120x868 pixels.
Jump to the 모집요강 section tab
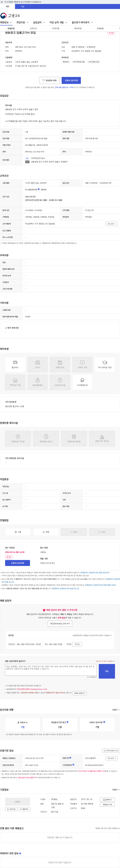(11, 29)
